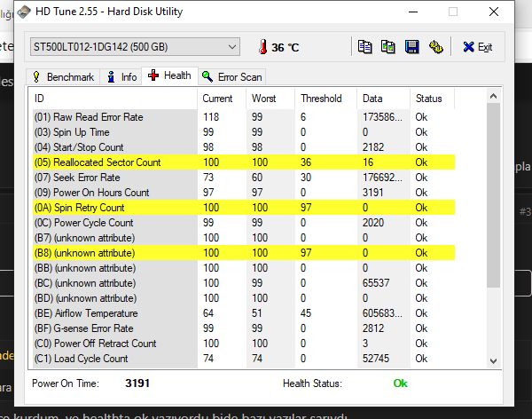
Task: Click data value 2182 for Start/Stop Count
Action: [373, 147]
